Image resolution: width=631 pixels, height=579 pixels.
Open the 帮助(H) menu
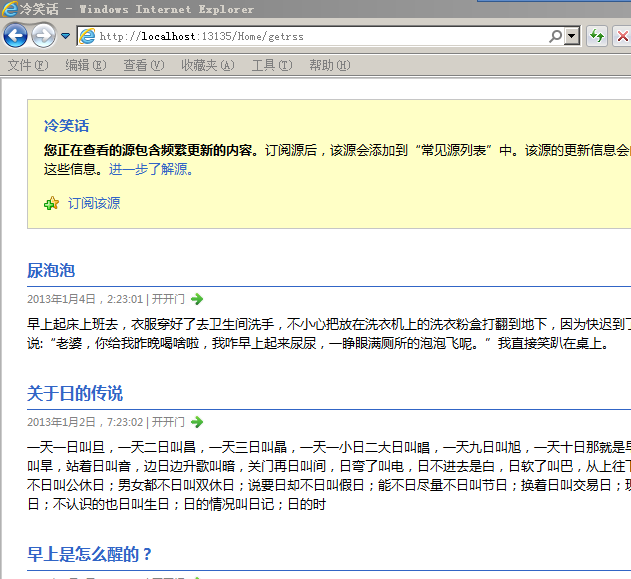pyautogui.click(x=330, y=65)
